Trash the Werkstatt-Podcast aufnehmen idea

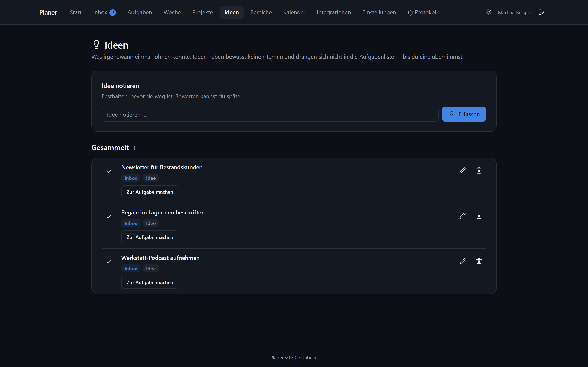(479, 261)
